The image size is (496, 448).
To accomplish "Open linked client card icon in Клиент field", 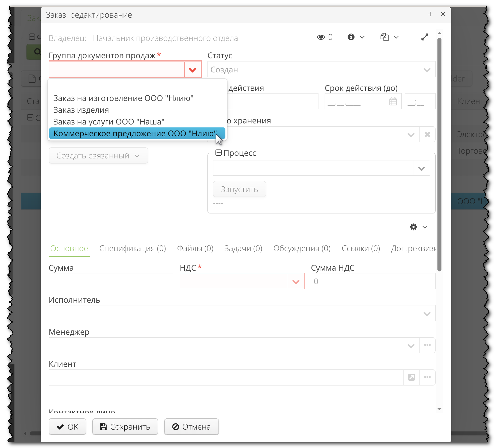I will [411, 377].
